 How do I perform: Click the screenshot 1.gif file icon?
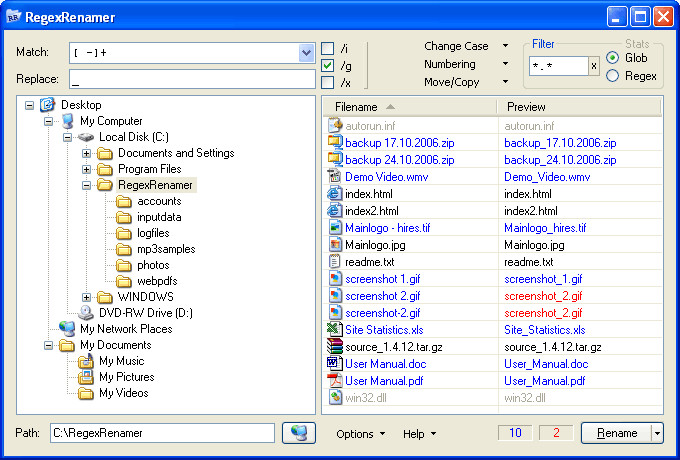(335, 279)
